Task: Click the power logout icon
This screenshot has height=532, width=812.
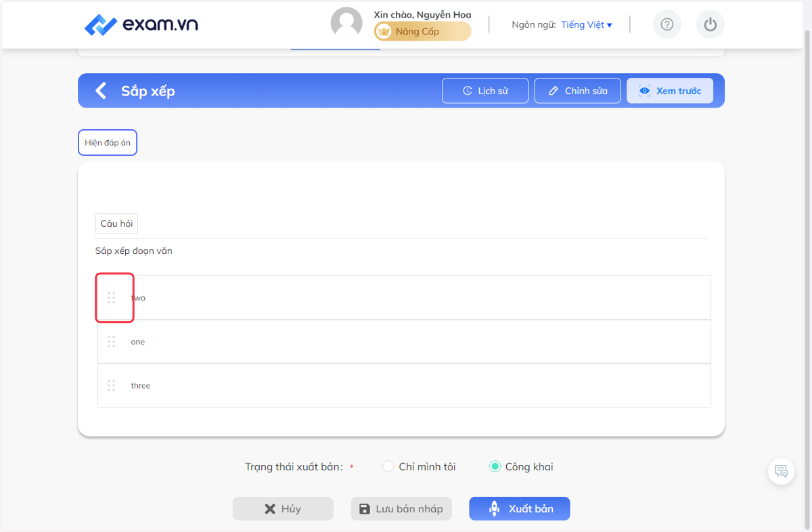Action: pyautogui.click(x=710, y=25)
